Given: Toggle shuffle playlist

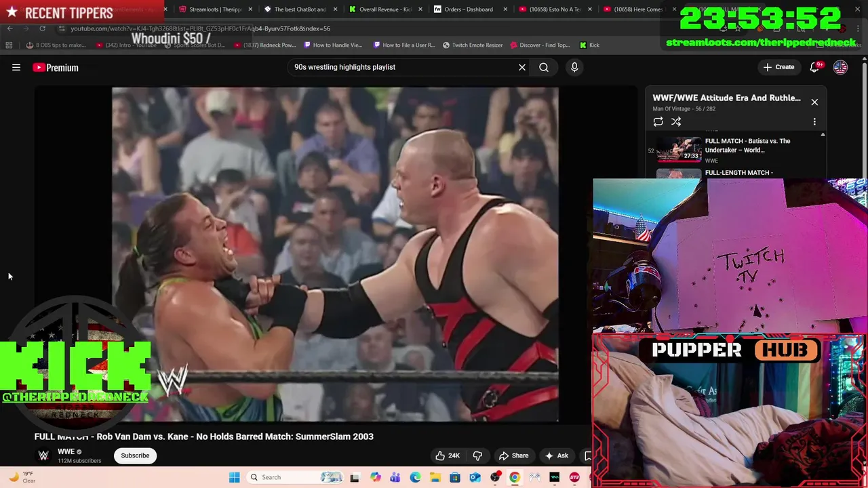Looking at the screenshot, I should click(676, 122).
